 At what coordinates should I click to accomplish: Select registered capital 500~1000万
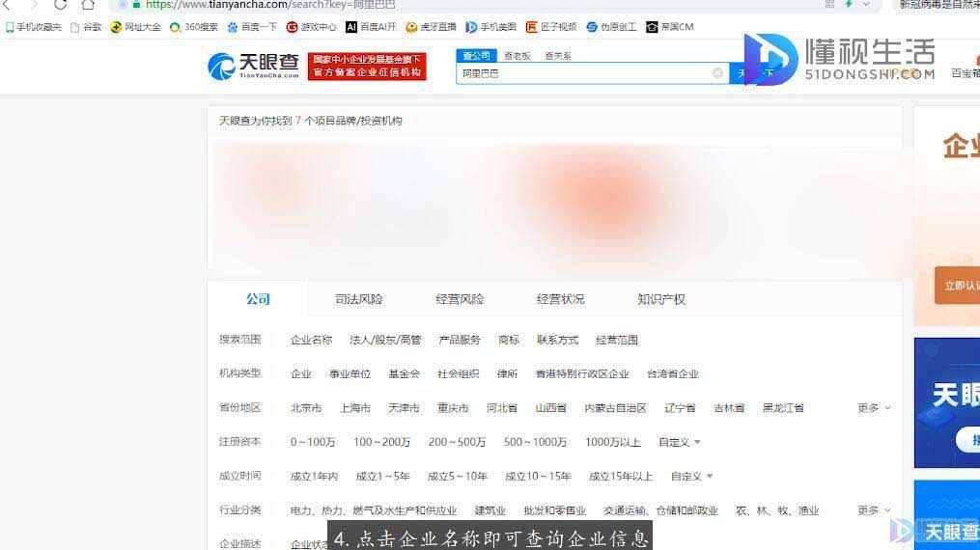(535, 443)
